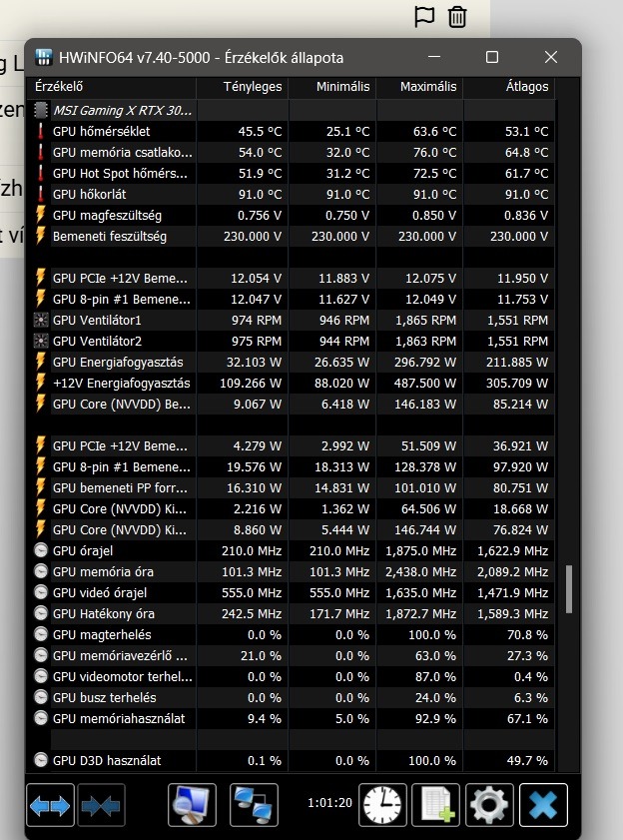This screenshot has height=840, width=623.
Task: Click the collapse columns dark arrows button
Action: pos(101,805)
